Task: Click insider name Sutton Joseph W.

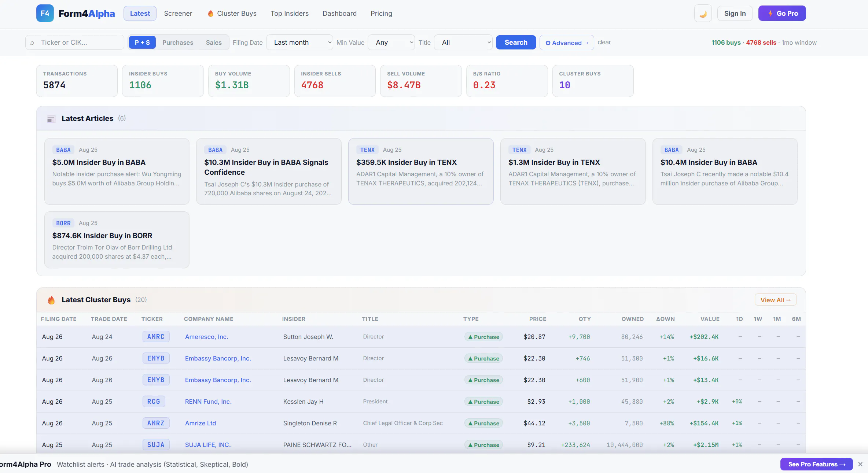Action: [x=308, y=337]
